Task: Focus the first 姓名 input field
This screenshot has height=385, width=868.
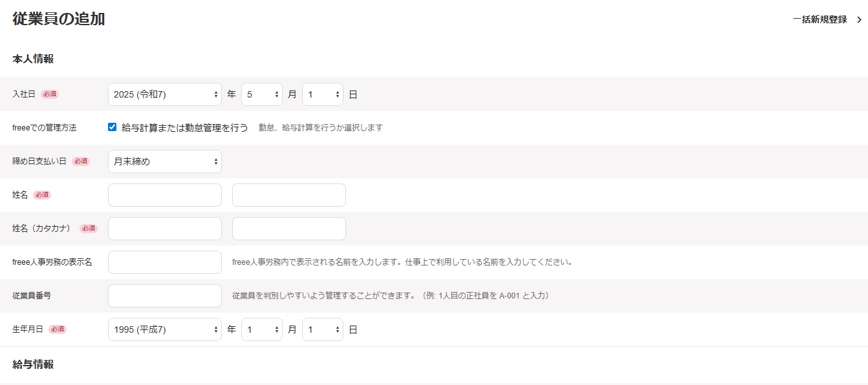Action: [164, 195]
